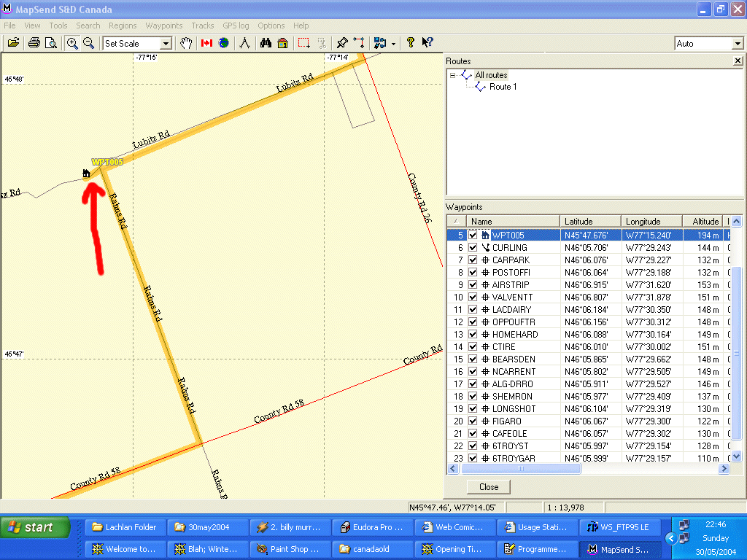This screenshot has height=560, width=747.
Task: Click the zoom in magnifier tool
Action: pyautogui.click(x=72, y=43)
